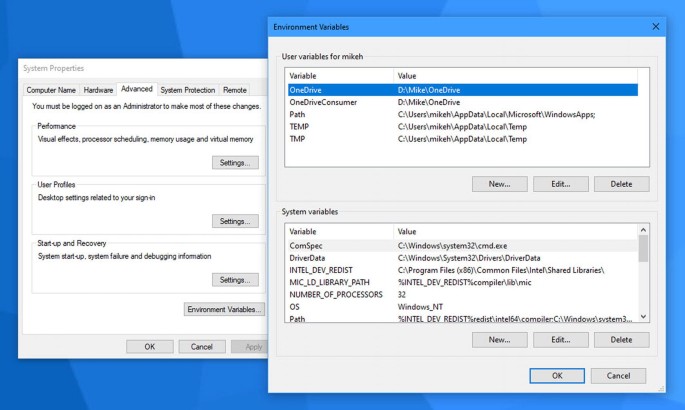The width and height of the screenshot is (685, 410).
Task: Click Delete under System variables
Action: click(621, 340)
